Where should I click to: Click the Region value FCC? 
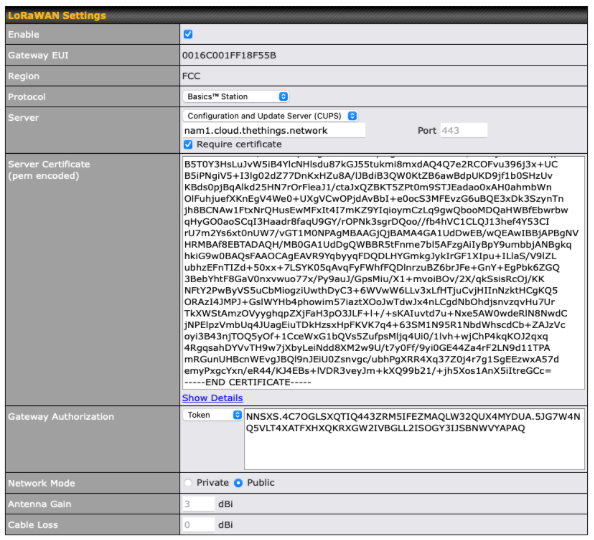191,76
